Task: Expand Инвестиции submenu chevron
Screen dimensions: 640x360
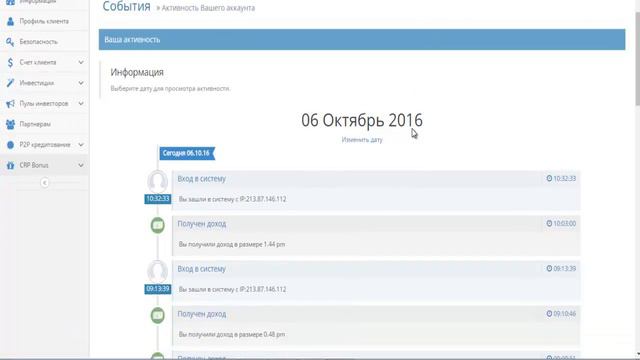Action: pyautogui.click(x=81, y=83)
